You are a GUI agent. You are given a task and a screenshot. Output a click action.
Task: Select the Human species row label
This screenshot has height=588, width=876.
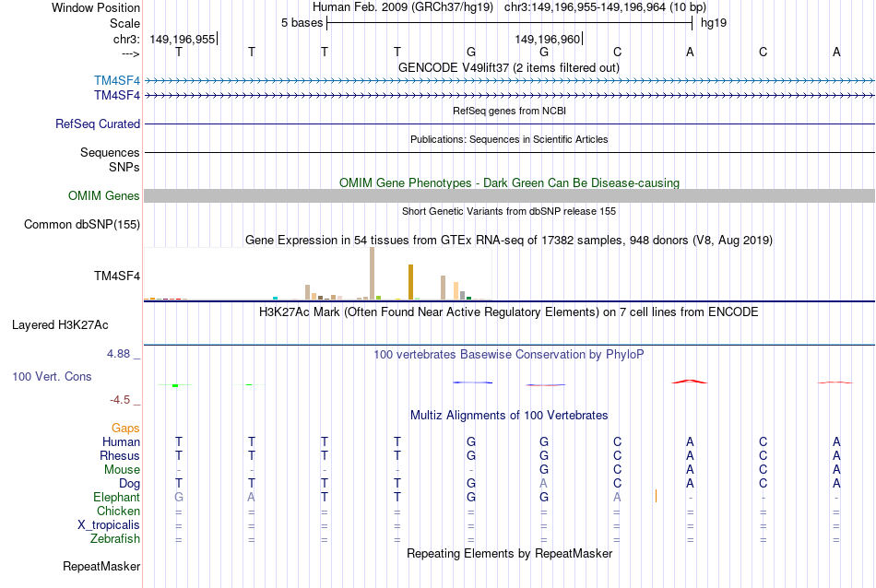[x=121, y=441]
